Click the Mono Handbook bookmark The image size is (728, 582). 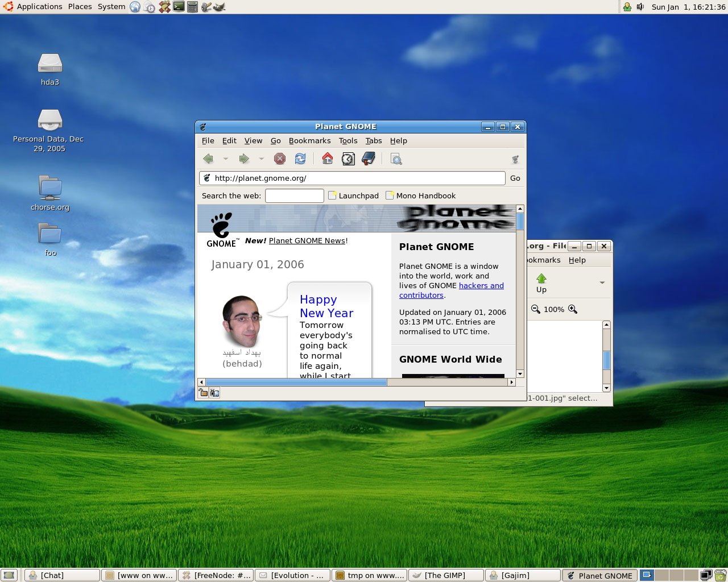point(421,196)
